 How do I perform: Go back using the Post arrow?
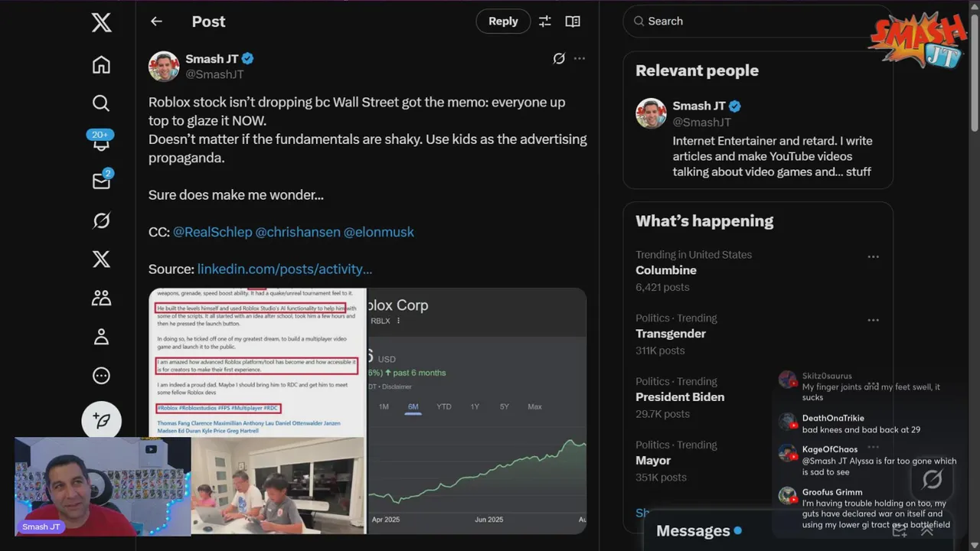point(156,21)
